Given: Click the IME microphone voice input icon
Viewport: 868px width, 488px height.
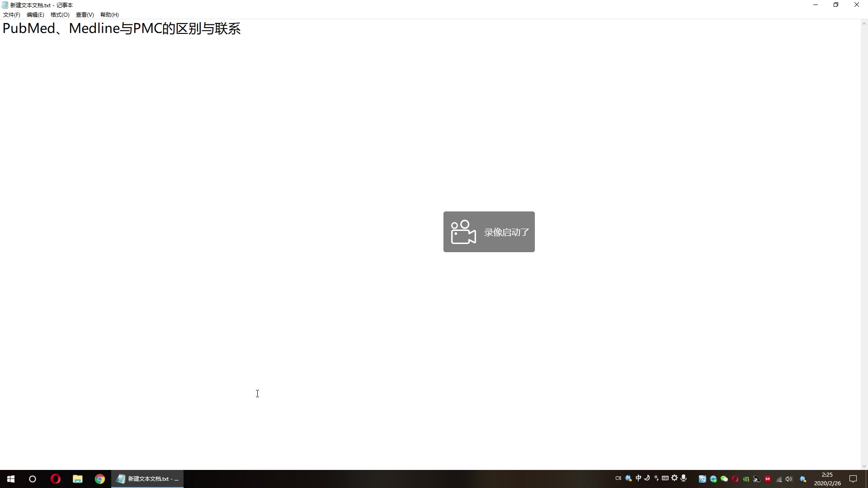Looking at the screenshot, I should [x=684, y=478].
